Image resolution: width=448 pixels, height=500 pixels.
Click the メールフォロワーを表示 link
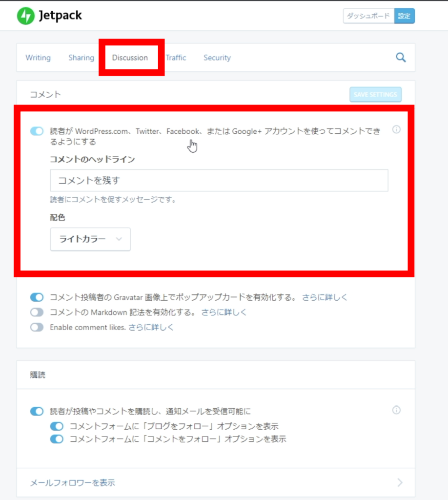[73, 483]
